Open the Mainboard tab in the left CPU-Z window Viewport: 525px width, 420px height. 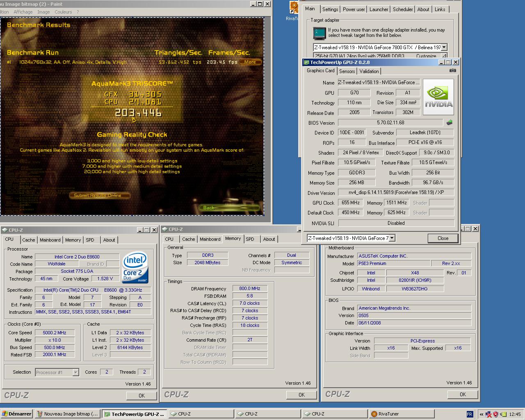(x=50, y=240)
